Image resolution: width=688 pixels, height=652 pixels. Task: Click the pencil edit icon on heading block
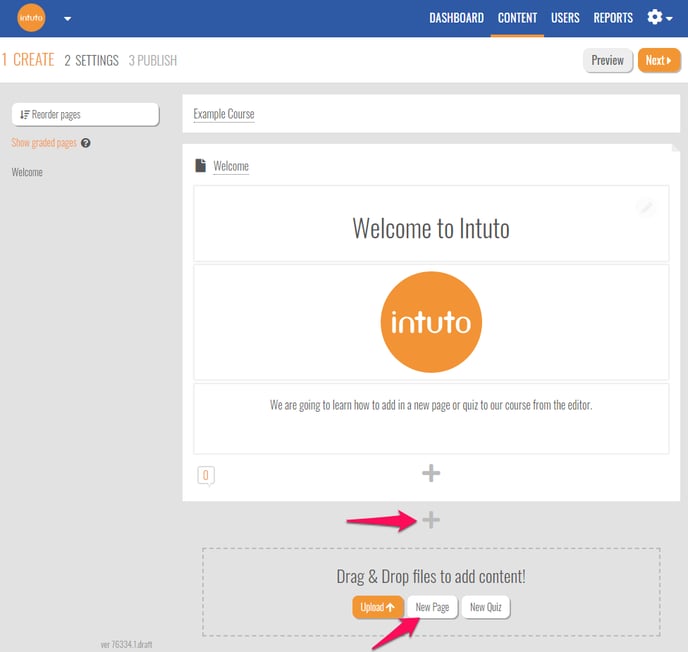[646, 207]
